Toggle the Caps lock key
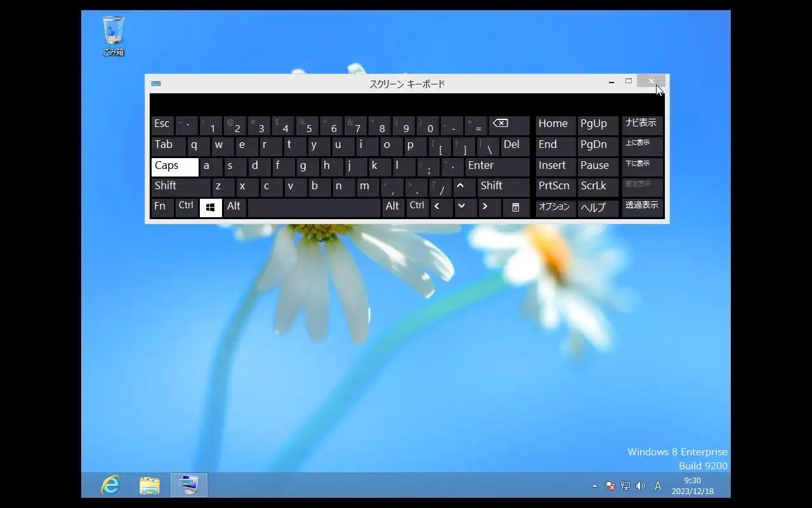 pyautogui.click(x=175, y=166)
